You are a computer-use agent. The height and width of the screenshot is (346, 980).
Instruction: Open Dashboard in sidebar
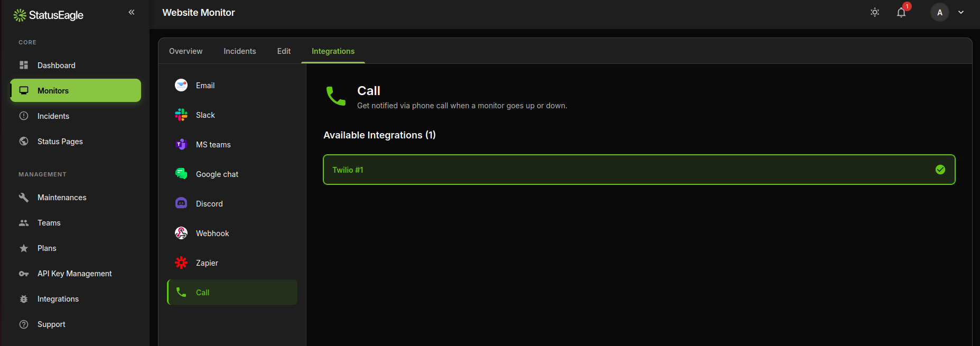[76, 65]
